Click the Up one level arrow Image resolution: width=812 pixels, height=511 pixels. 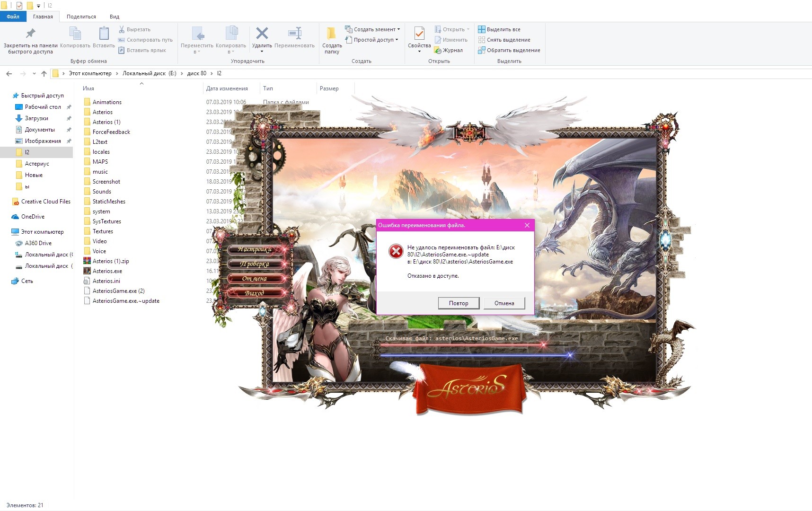(44, 73)
